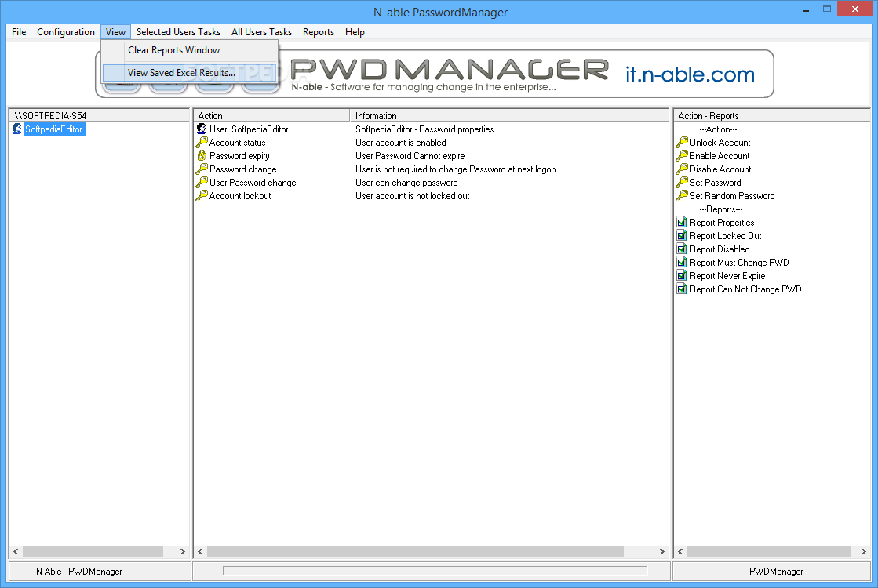
Task: Choose Clear Reports Window from the View menu
Action: [190, 50]
